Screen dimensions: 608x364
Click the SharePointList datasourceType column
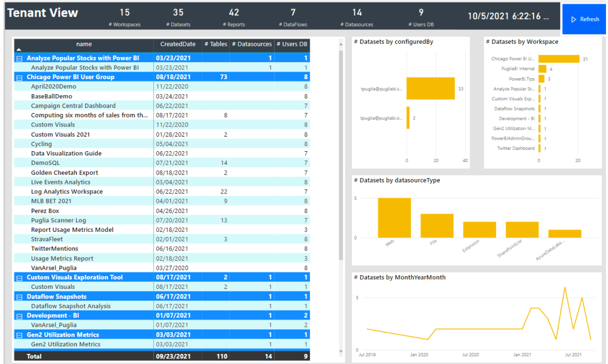point(522,230)
